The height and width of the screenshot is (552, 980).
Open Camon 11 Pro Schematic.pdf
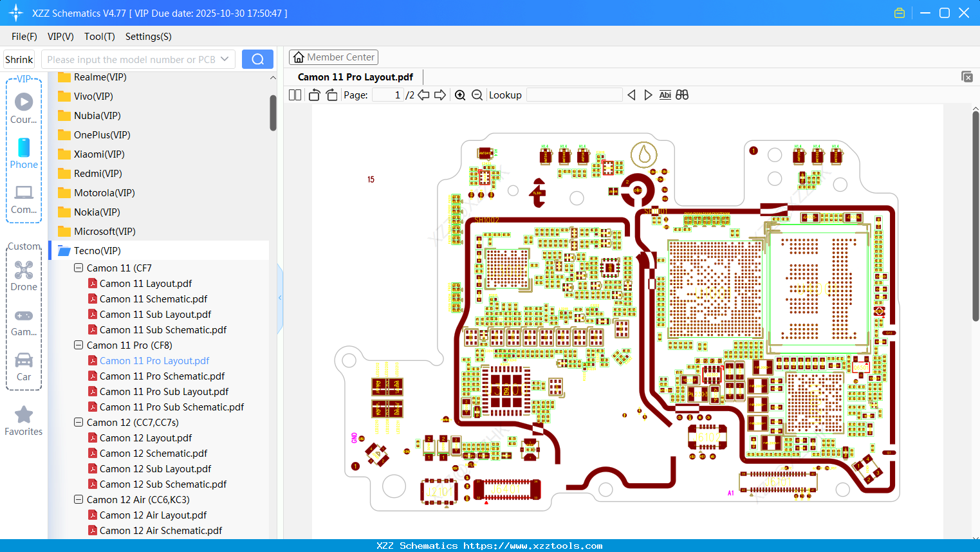pos(162,376)
